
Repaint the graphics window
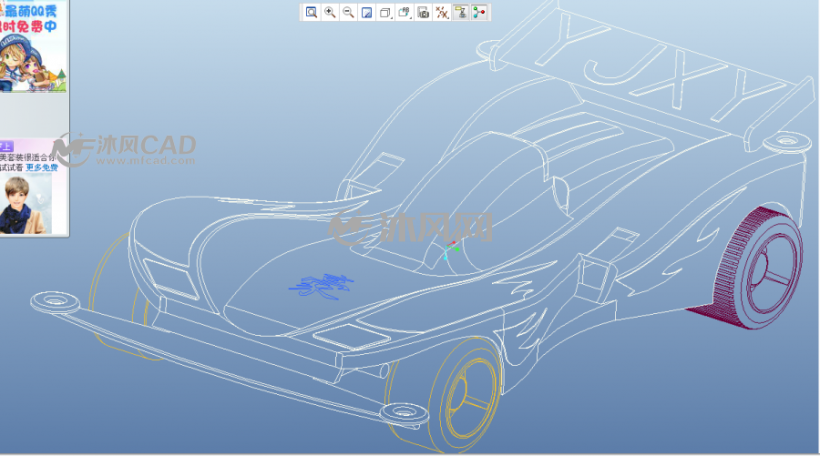(x=367, y=13)
